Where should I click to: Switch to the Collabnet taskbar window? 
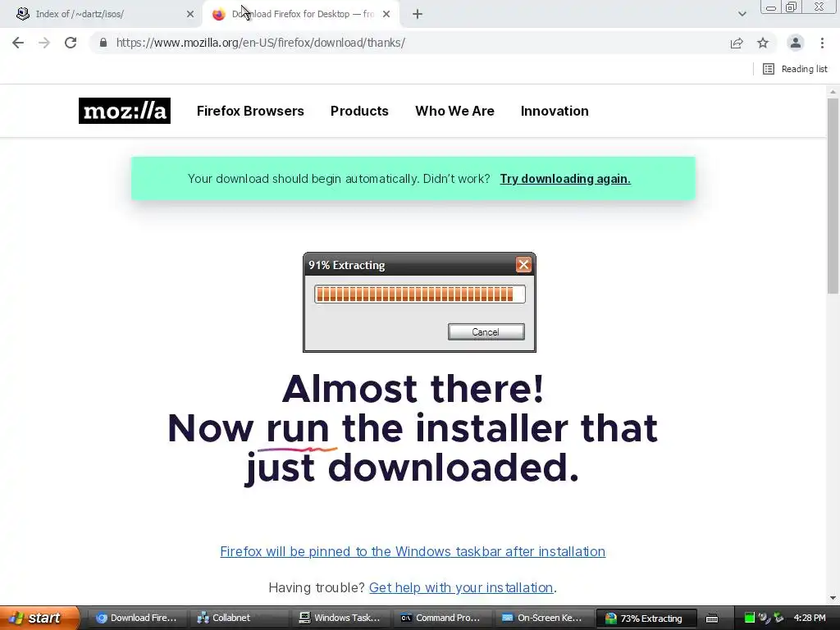click(239, 619)
